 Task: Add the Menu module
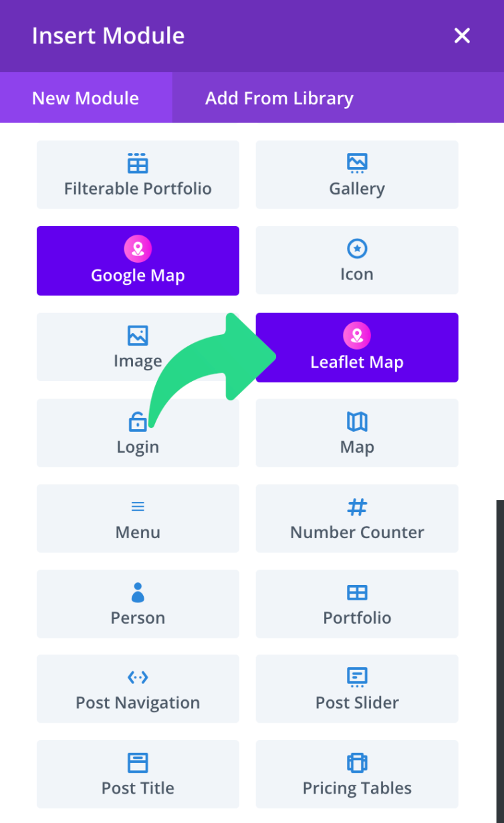click(138, 518)
